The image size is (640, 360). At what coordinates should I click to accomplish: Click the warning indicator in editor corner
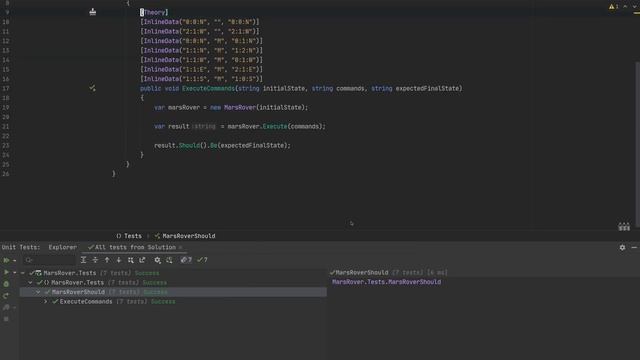[613, 7]
